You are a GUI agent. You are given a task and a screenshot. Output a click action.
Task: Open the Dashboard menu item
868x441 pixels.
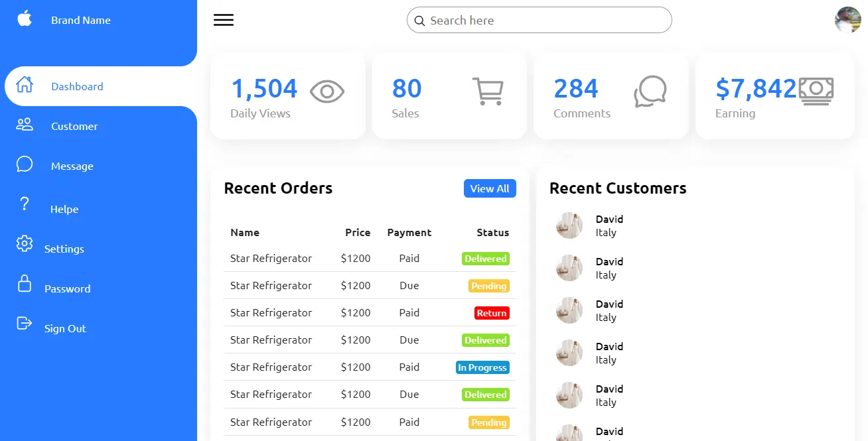pyautogui.click(x=77, y=86)
